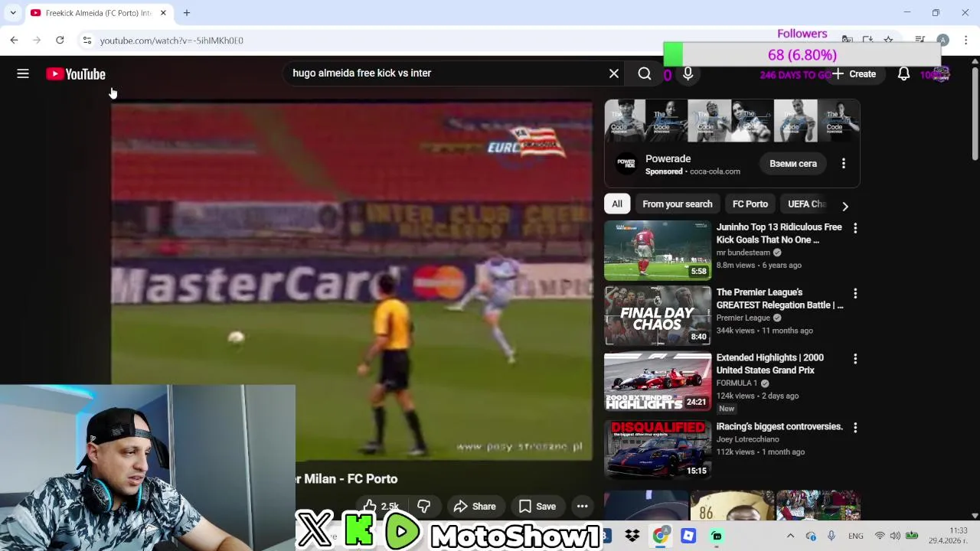Image resolution: width=980 pixels, height=551 pixels.
Task: Open the Dropbox icon in the taskbar
Action: click(x=632, y=536)
